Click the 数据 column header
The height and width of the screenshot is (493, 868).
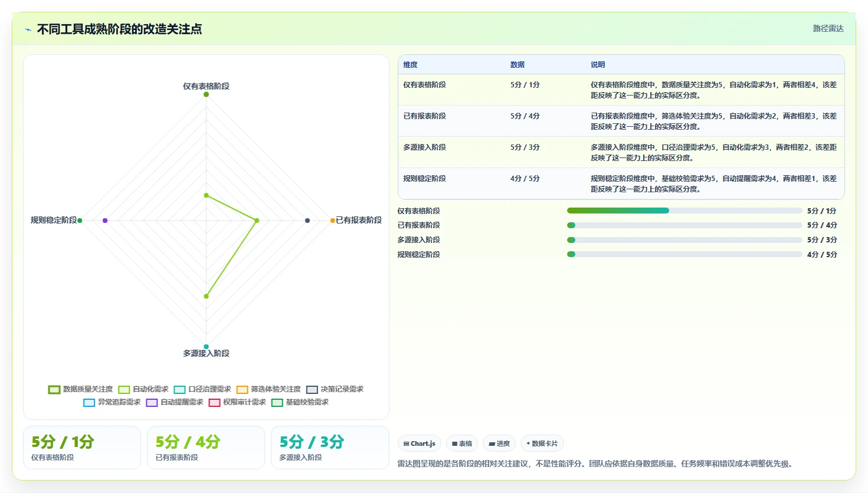[x=517, y=65]
